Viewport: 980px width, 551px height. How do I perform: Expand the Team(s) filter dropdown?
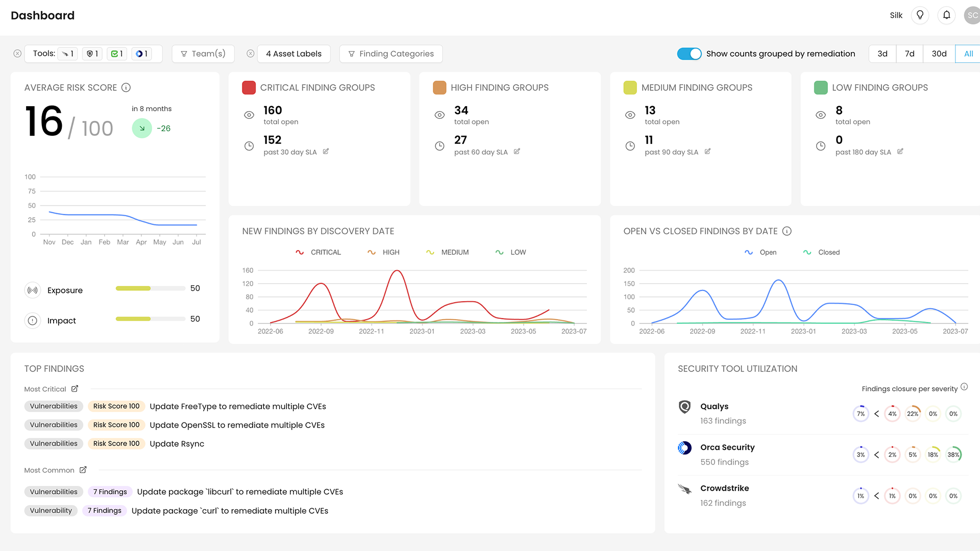click(203, 53)
